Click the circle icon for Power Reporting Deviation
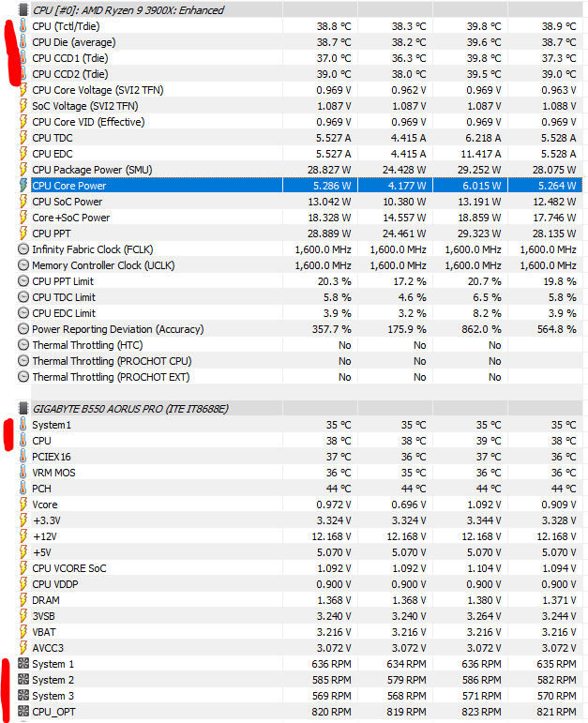This screenshot has width=588, height=723. pyautogui.click(x=23, y=329)
